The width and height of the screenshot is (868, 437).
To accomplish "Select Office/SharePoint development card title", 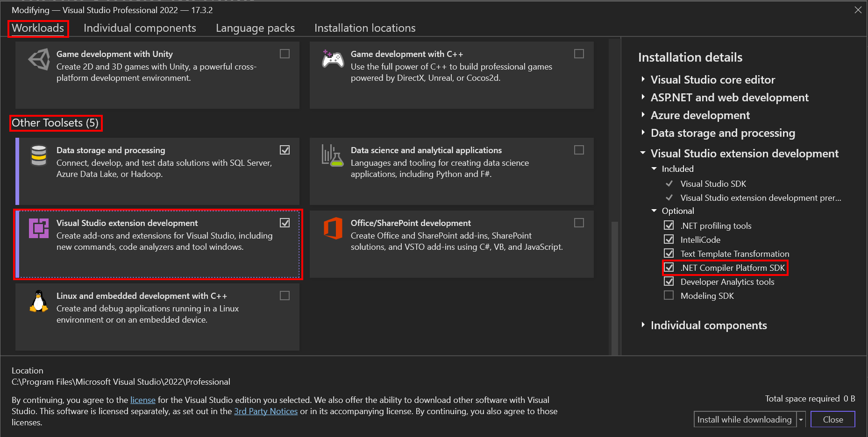I will [x=411, y=223].
